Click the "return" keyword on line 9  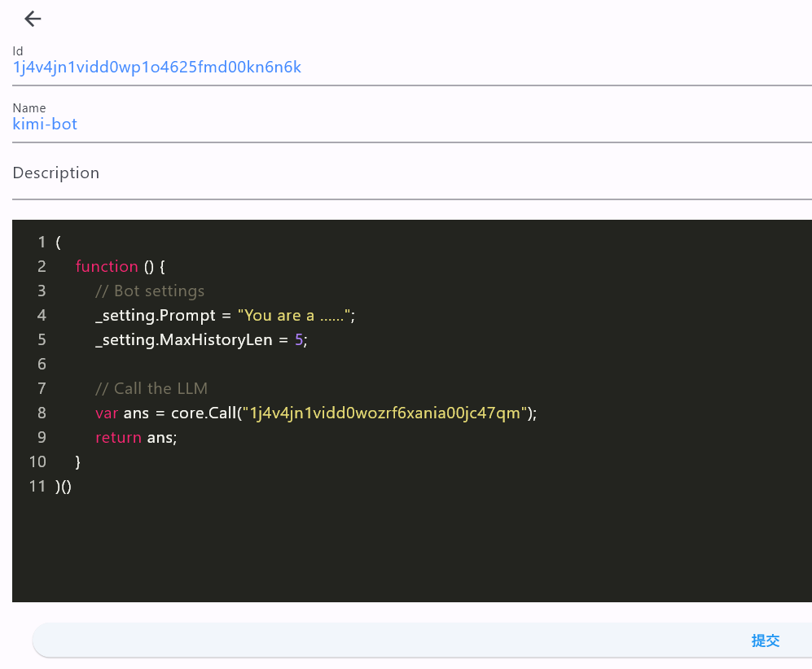pos(118,438)
